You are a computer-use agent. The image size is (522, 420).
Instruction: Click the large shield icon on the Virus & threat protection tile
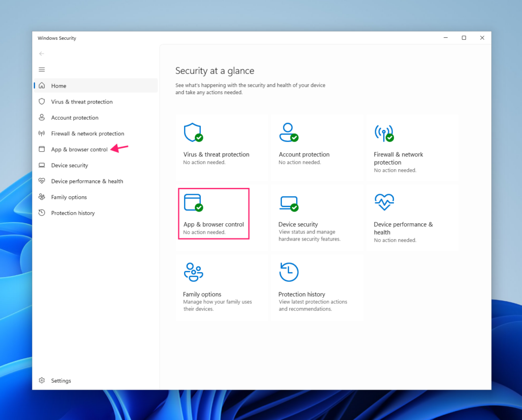pyautogui.click(x=193, y=133)
